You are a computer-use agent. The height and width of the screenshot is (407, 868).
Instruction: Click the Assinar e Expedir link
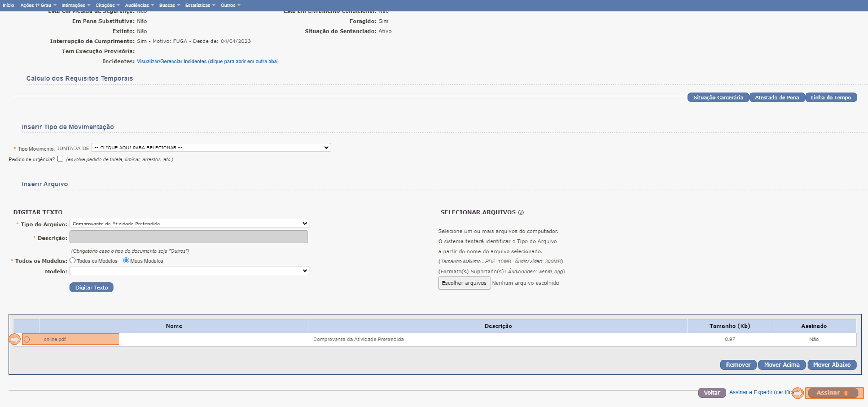763,392
